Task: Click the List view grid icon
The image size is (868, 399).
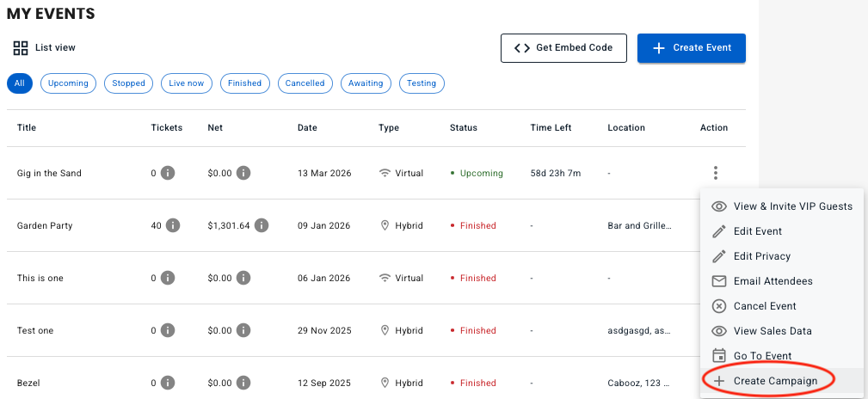Action: coord(21,48)
